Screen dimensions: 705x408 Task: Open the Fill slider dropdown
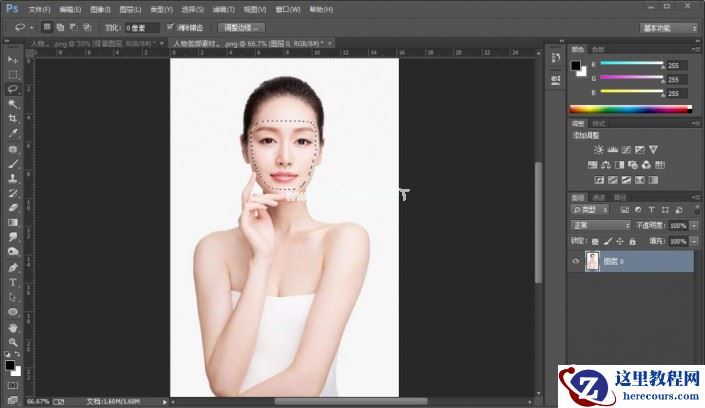[695, 242]
